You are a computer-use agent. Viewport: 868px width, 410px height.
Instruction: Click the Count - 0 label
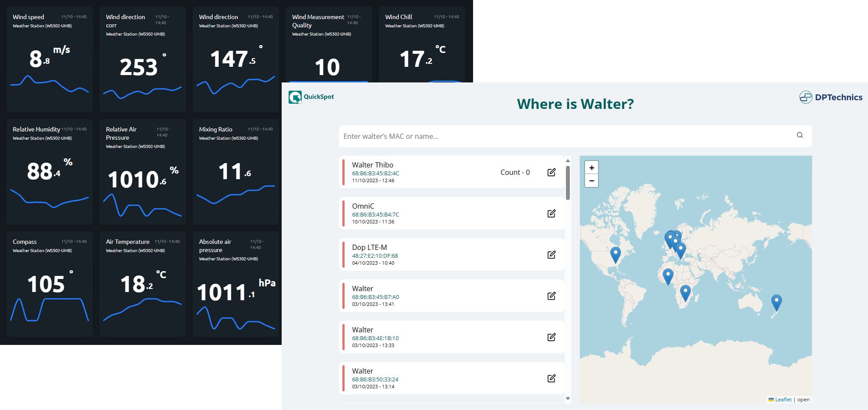515,172
